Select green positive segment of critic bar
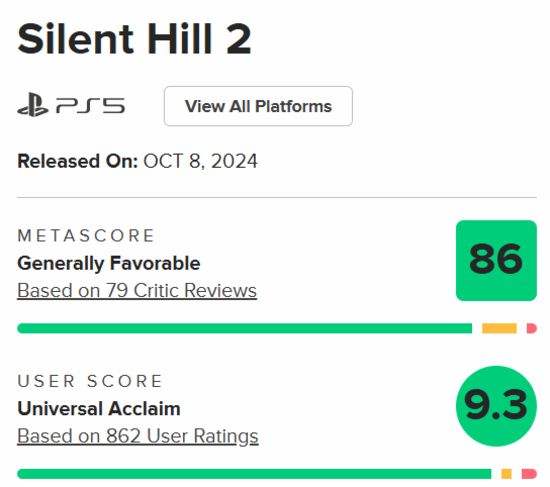Screen dimensions: 550x487 tap(244, 328)
